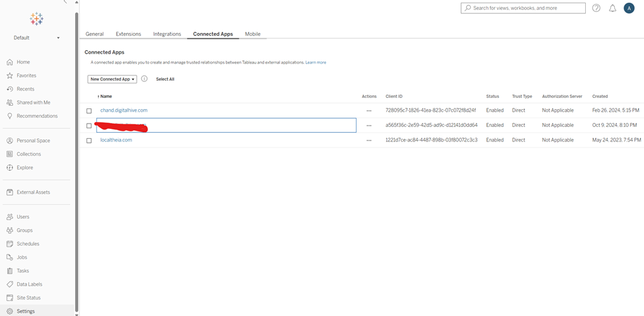Image resolution: width=644 pixels, height=316 pixels.
Task: Click the user avatar icon
Action: 629,8
